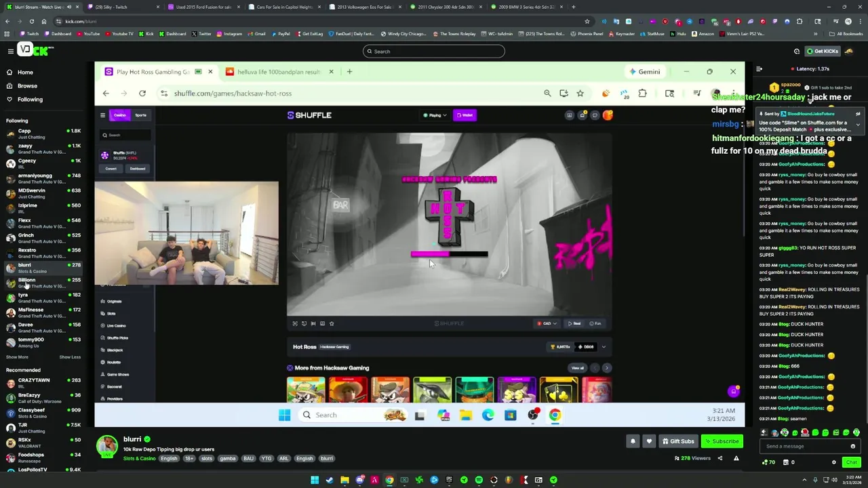The height and width of the screenshot is (488, 868).
Task: Click the Kick notifications bell icon
Action: click(x=797, y=51)
